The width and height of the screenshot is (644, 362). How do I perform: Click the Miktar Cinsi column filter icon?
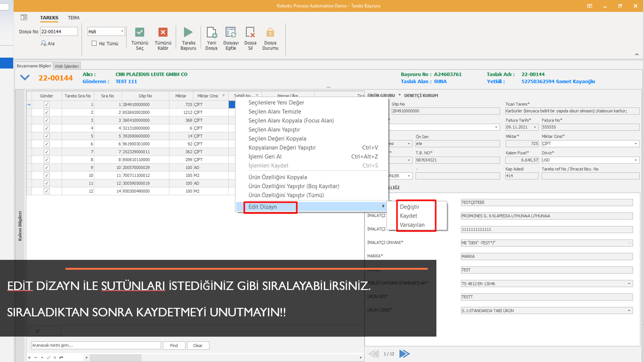click(x=224, y=96)
